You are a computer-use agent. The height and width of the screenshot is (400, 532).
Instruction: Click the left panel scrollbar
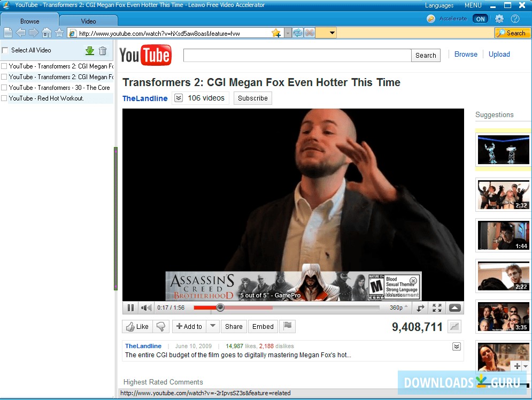click(115, 219)
